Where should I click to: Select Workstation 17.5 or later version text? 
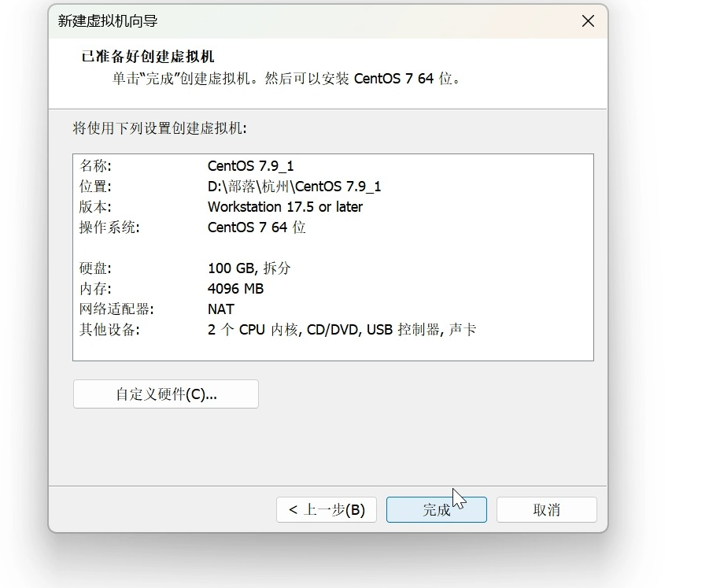(x=285, y=207)
